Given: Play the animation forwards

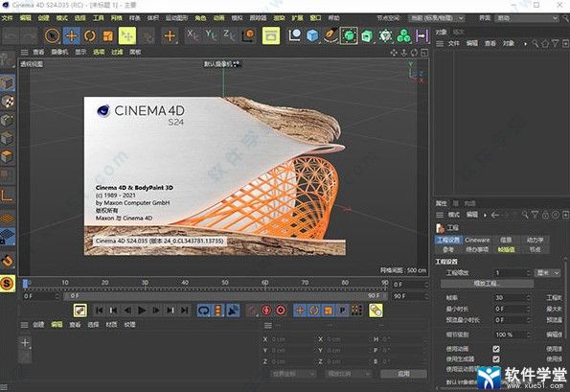Looking at the screenshot, I should click(x=142, y=311).
